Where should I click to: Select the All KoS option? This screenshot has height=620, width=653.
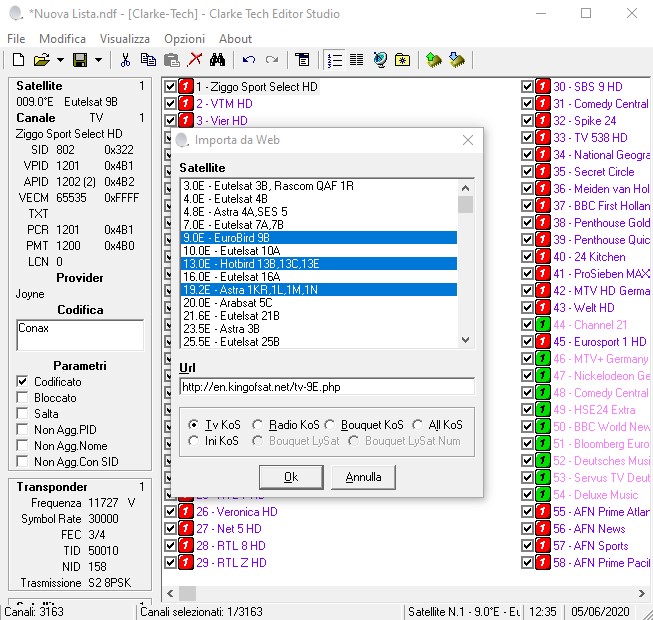(417, 425)
